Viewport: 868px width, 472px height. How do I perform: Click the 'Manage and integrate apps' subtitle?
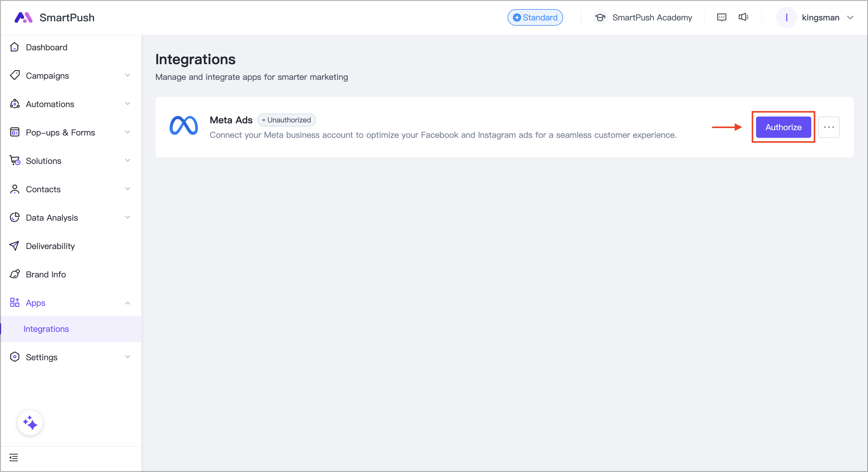pos(251,77)
